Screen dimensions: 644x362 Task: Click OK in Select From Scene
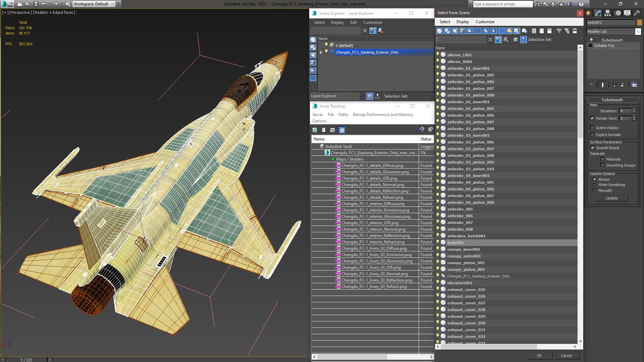point(539,356)
